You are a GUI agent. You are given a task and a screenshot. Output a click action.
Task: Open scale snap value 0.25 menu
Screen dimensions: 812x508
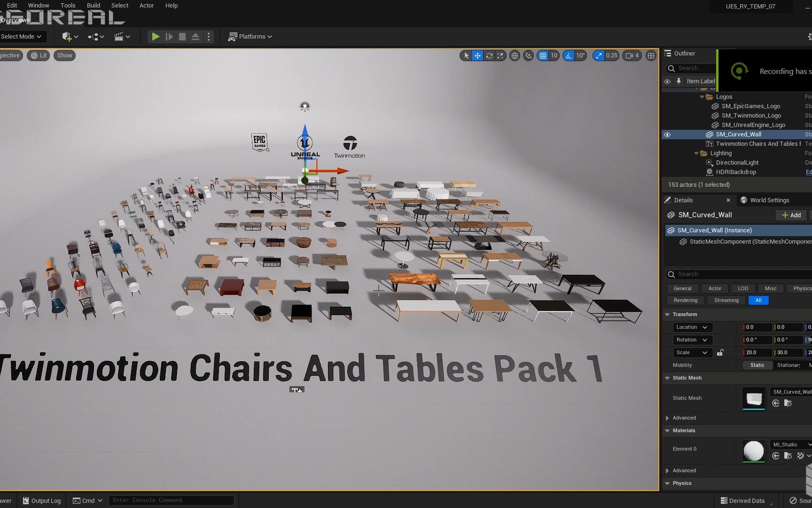click(x=612, y=56)
